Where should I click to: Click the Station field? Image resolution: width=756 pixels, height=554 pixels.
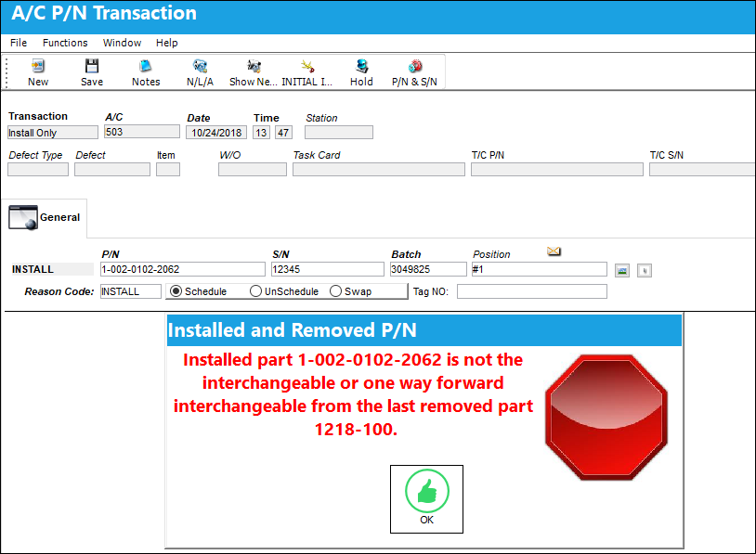(x=339, y=133)
